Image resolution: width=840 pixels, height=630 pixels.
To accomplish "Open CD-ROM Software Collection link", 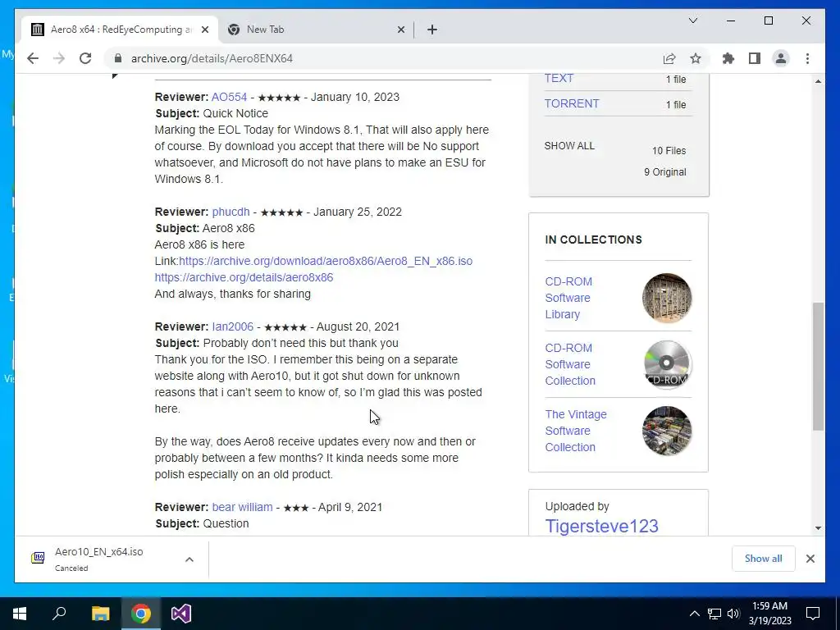I will 570,364.
